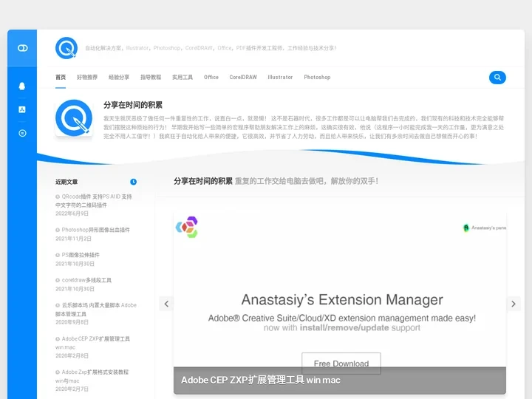Go to next slide arrow
This screenshot has width=532, height=399.
[x=514, y=304]
